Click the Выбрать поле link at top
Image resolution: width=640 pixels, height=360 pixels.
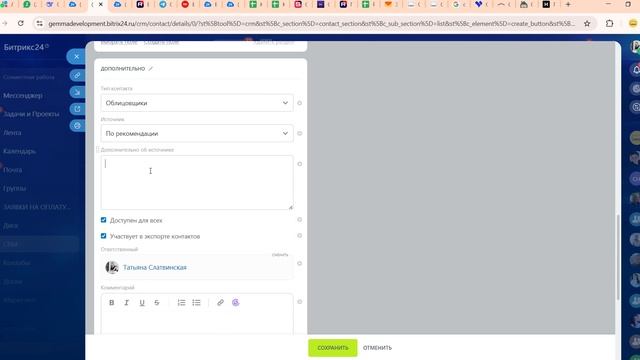(119, 42)
